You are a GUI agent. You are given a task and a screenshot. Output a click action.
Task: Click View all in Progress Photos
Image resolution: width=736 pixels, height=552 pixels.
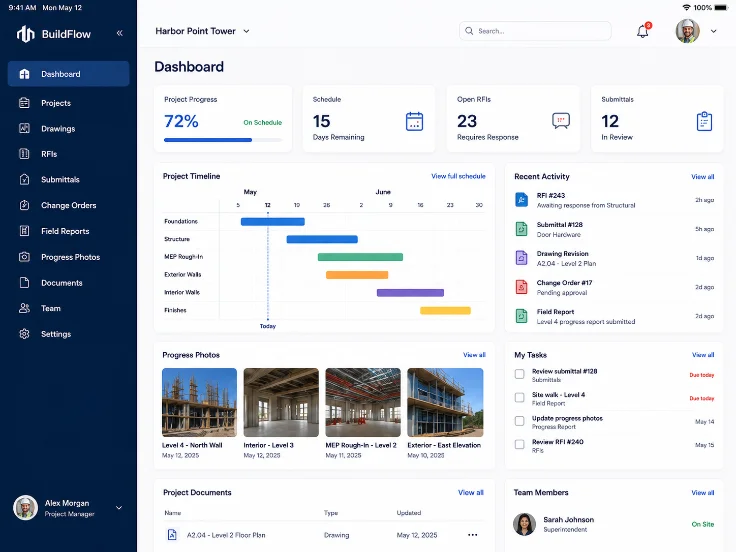click(x=474, y=355)
